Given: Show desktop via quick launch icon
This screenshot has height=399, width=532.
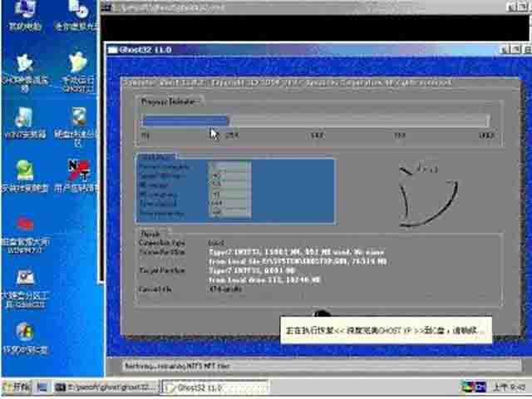Looking at the screenshot, I should coord(42,387).
